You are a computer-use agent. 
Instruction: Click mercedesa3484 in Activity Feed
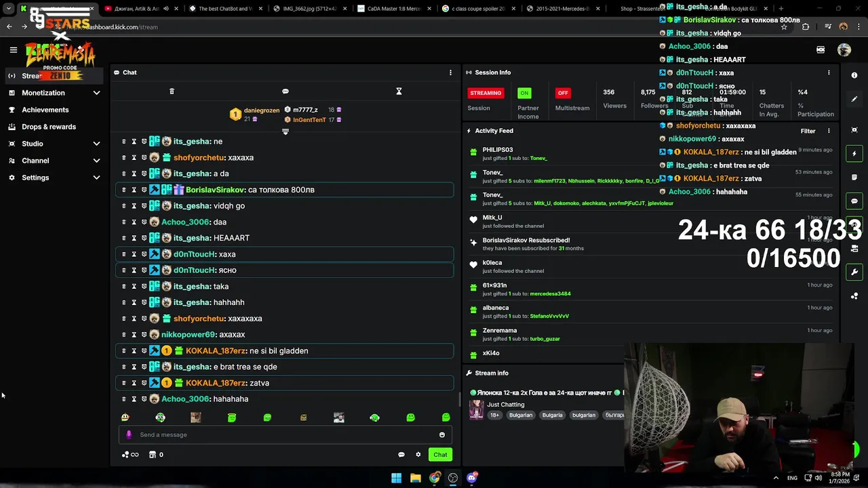tap(550, 294)
